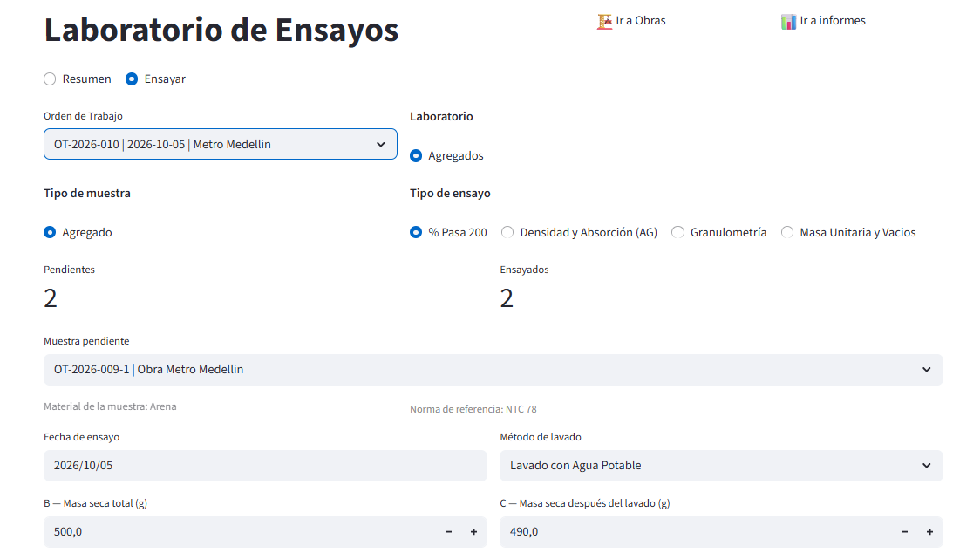
Task: Click the text Norma de referencia: NTC 78
Action: click(473, 409)
